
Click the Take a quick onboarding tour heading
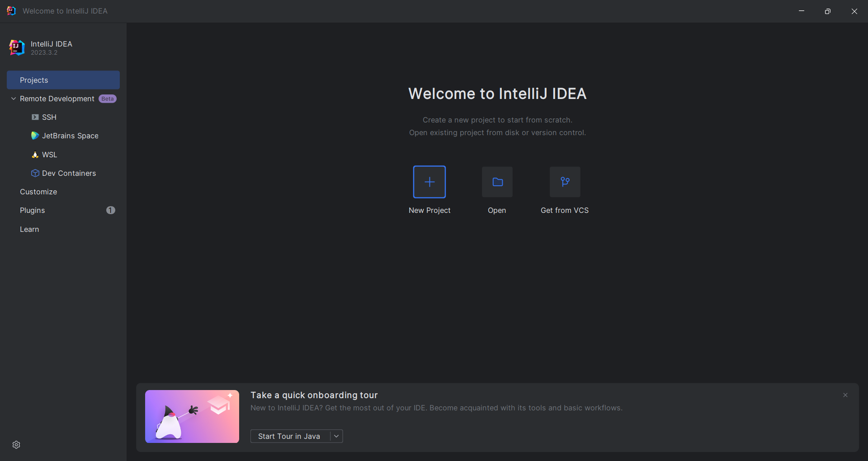314,395
